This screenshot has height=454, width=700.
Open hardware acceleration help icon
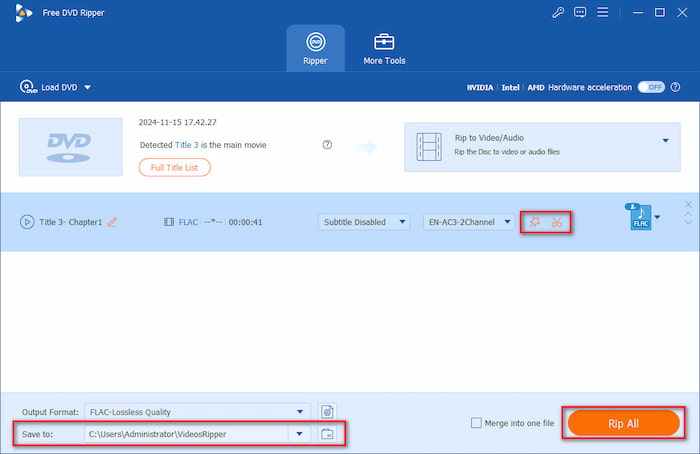pos(675,87)
